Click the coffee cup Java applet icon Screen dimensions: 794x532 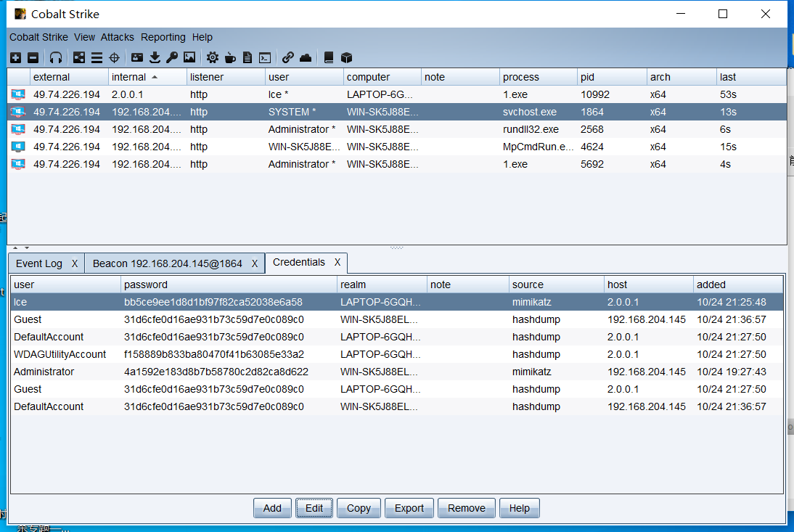(230, 58)
